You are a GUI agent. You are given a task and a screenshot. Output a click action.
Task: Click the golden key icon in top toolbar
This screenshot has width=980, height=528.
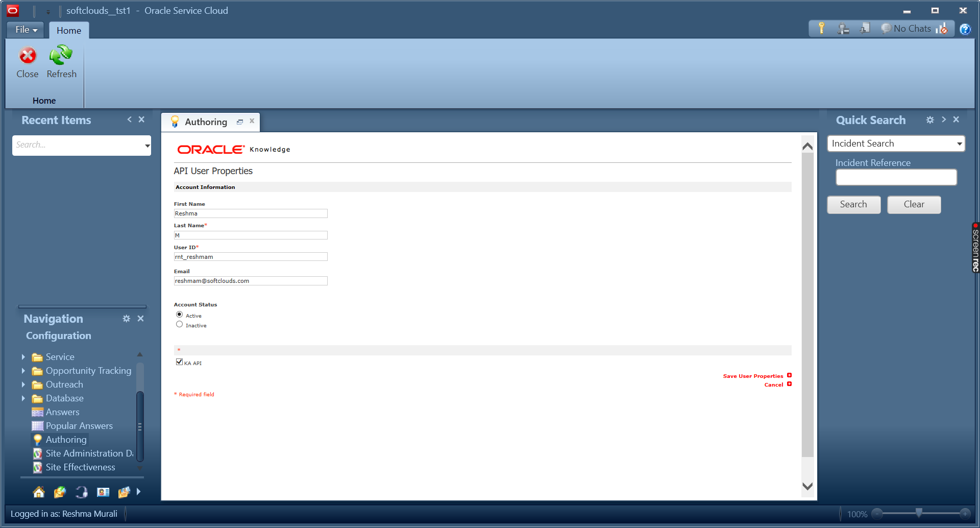pos(821,29)
